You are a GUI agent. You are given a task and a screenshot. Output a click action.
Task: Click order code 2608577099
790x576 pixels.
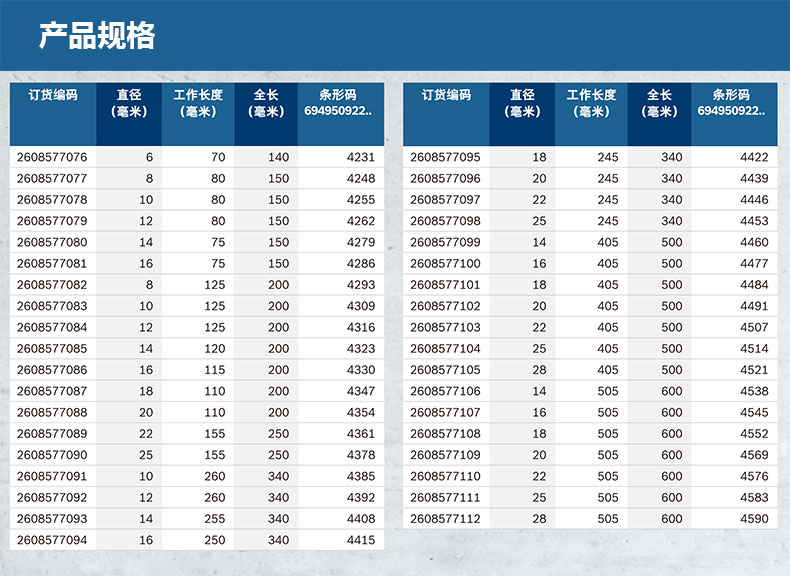click(x=445, y=242)
